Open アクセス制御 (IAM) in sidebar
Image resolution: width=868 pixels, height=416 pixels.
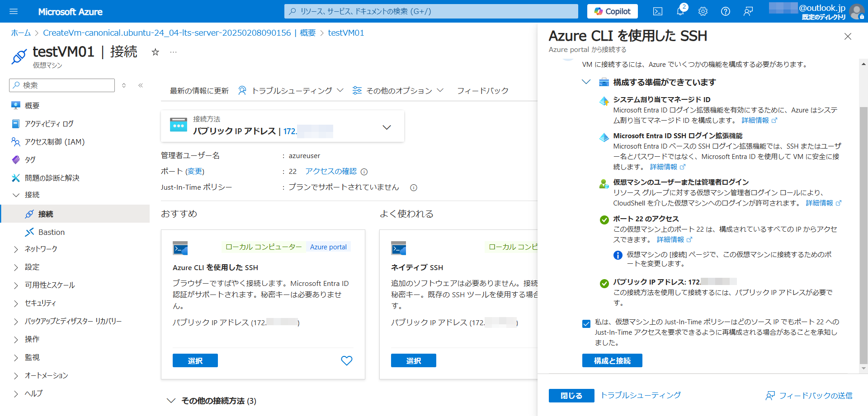(54, 142)
